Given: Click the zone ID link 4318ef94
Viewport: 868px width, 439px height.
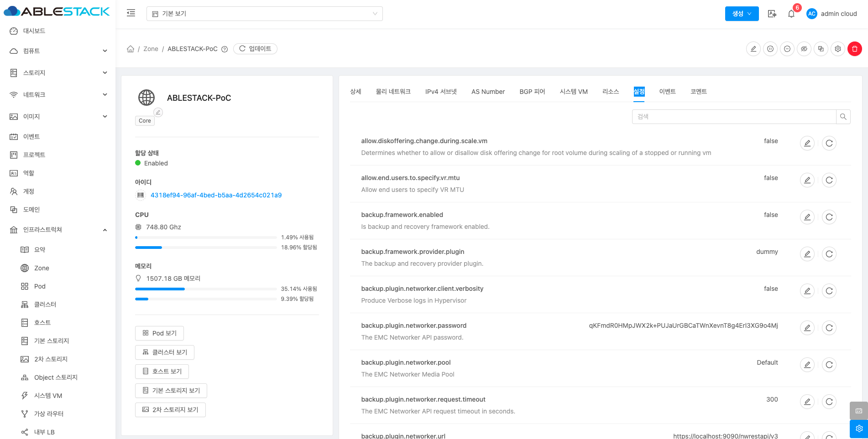Looking at the screenshot, I should 216,195.
